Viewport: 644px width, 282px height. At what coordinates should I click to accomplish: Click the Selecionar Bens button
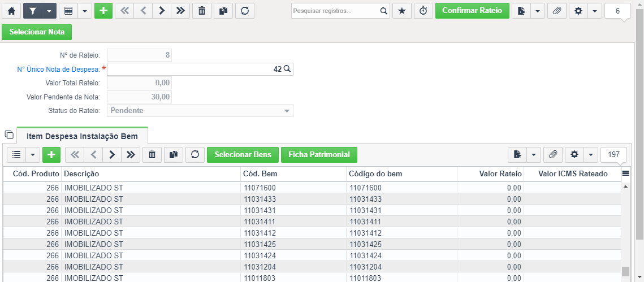[243, 154]
